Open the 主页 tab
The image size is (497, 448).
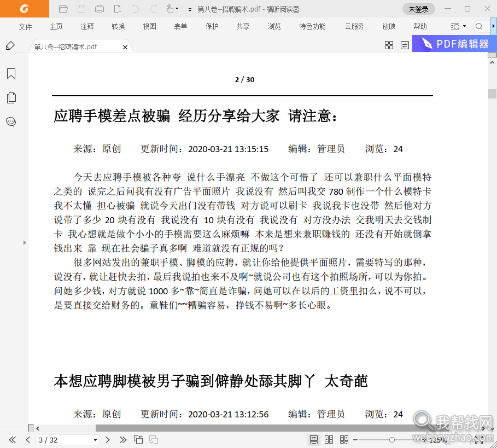coord(56,27)
